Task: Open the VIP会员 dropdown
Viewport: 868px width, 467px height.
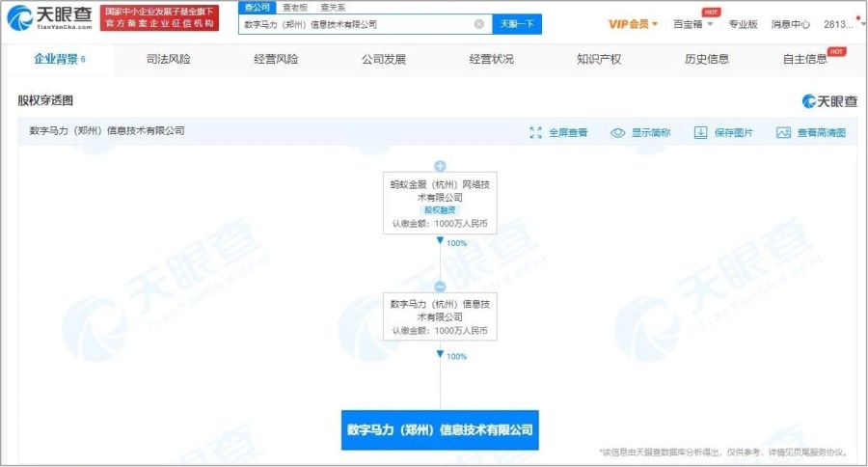Action: (634, 24)
